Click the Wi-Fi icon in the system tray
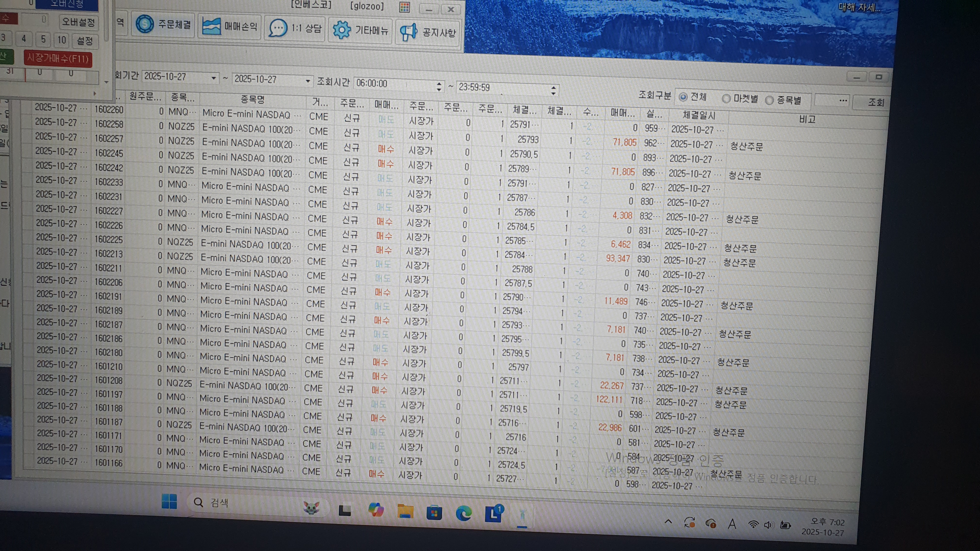The image size is (980, 551). click(753, 525)
